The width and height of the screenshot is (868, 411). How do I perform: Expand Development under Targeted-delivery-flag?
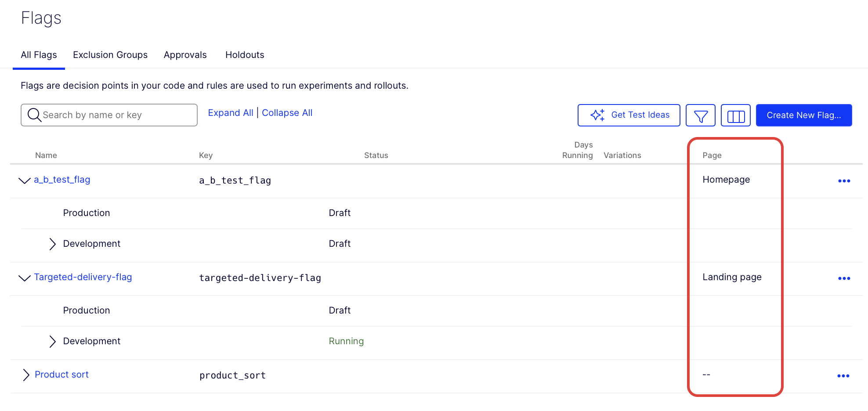52,342
